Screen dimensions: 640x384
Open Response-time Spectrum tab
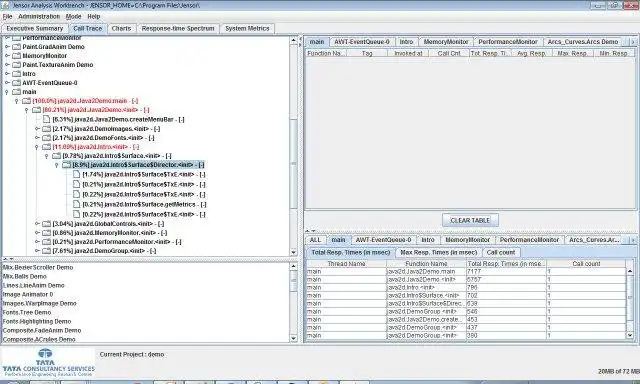tap(178, 29)
